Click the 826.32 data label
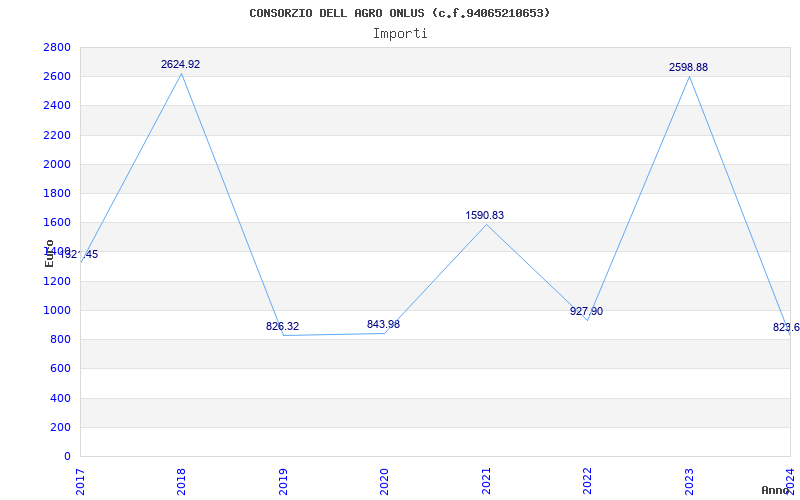The width and height of the screenshot is (800, 500). point(282,326)
